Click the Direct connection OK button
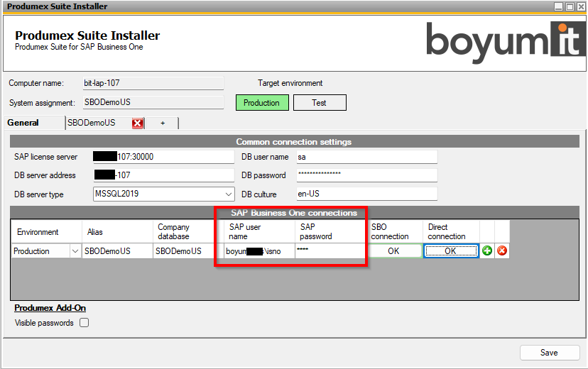The width and height of the screenshot is (588, 369). point(451,251)
